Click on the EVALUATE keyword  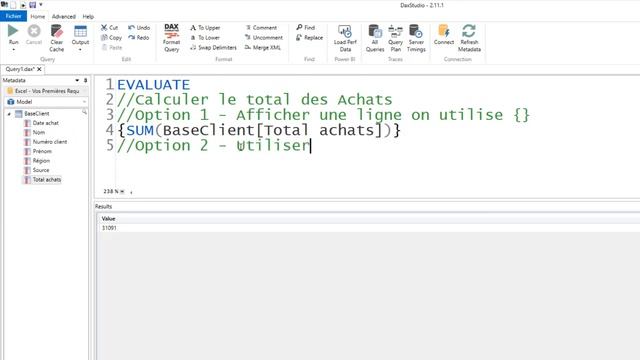tap(153, 85)
